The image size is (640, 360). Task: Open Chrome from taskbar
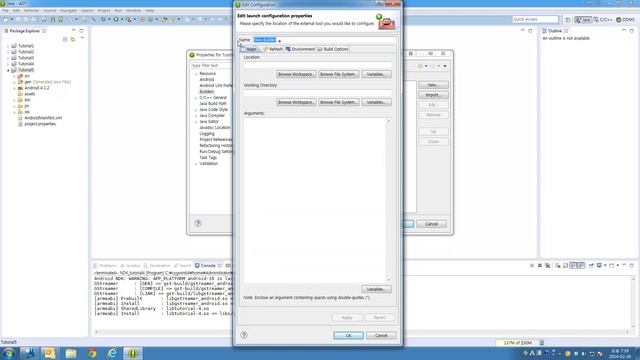click(91, 353)
